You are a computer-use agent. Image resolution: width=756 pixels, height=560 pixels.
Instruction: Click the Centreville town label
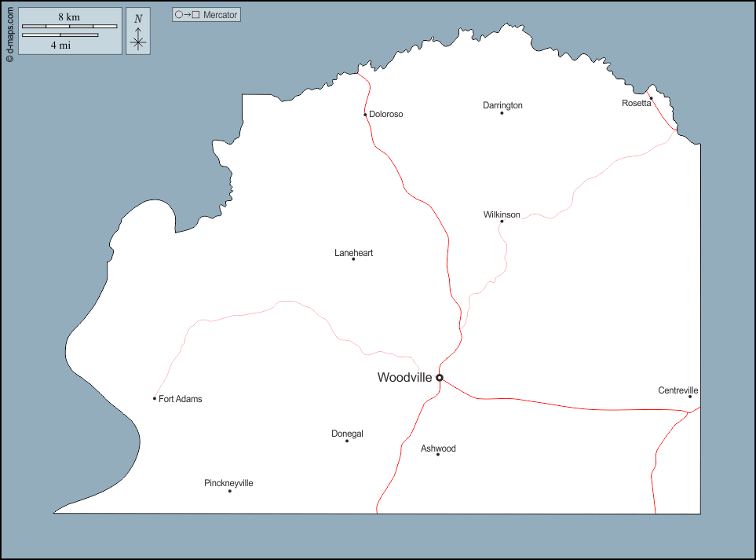pos(678,390)
